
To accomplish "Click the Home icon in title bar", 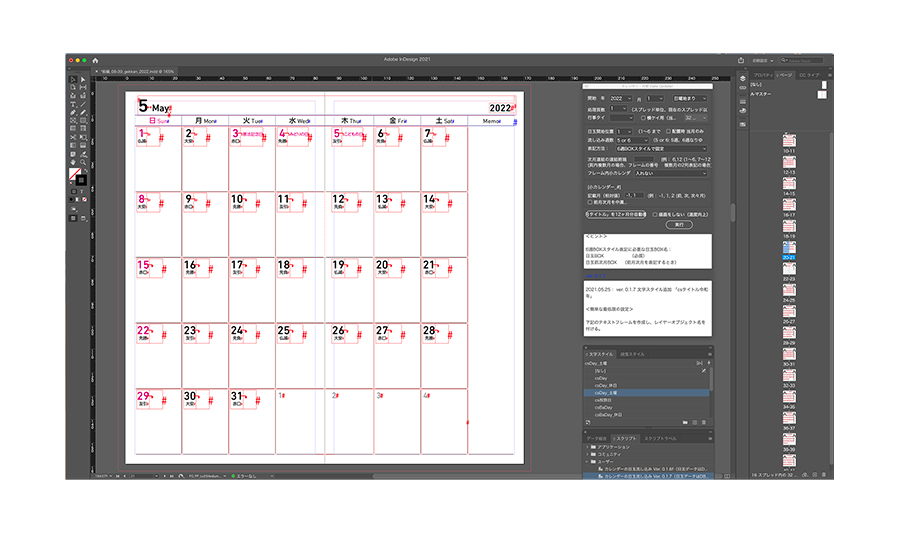I will [95, 60].
